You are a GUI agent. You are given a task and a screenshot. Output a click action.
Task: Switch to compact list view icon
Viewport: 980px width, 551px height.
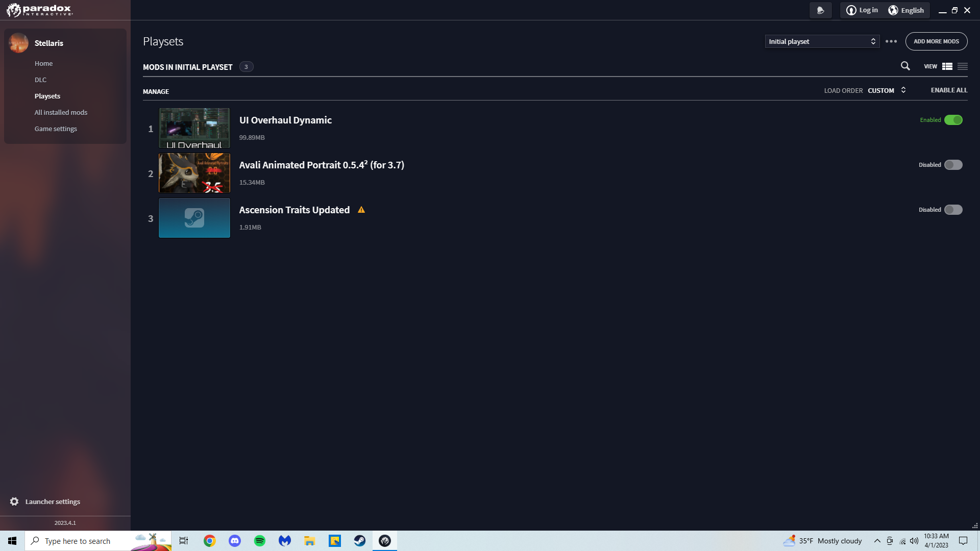[963, 66]
